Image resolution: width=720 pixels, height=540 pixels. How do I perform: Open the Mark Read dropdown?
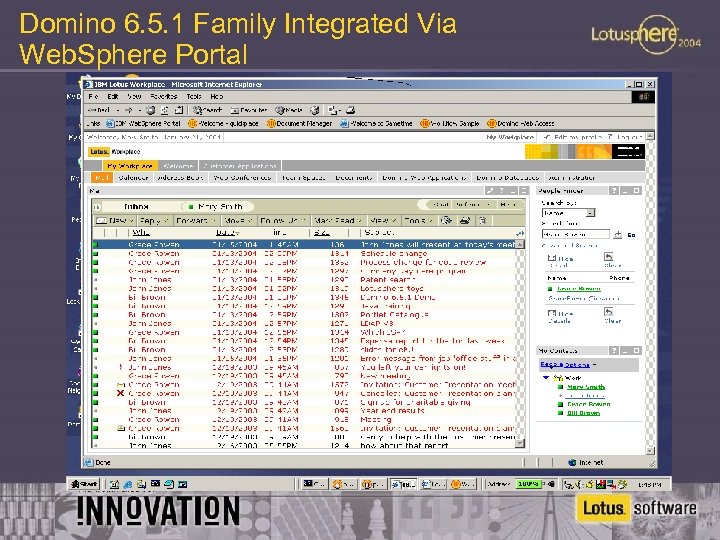point(338,220)
